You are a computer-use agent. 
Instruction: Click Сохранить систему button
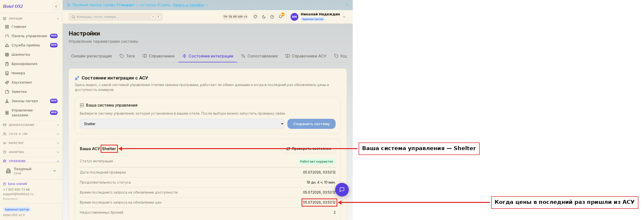point(311,124)
